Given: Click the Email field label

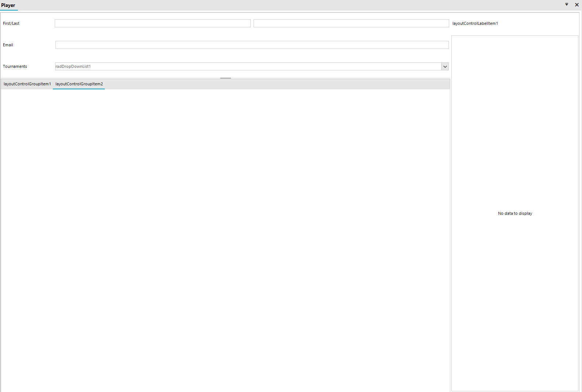Looking at the screenshot, I should click(8, 45).
